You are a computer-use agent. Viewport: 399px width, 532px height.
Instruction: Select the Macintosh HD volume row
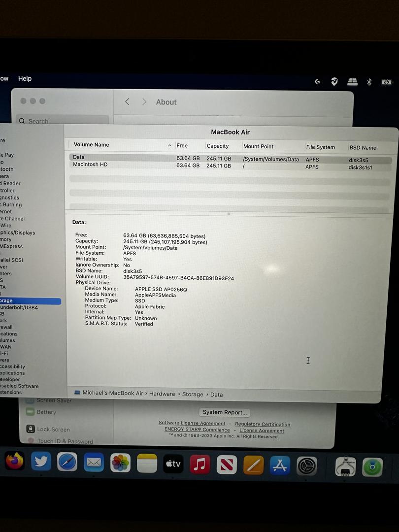[x=230, y=166]
